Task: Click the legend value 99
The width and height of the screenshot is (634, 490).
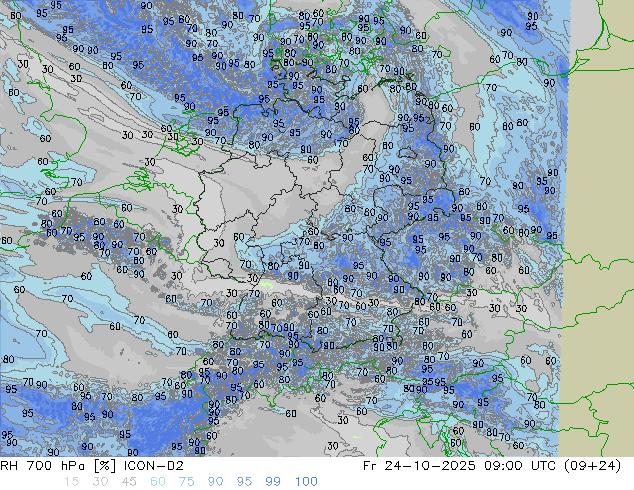Action: 273,482
